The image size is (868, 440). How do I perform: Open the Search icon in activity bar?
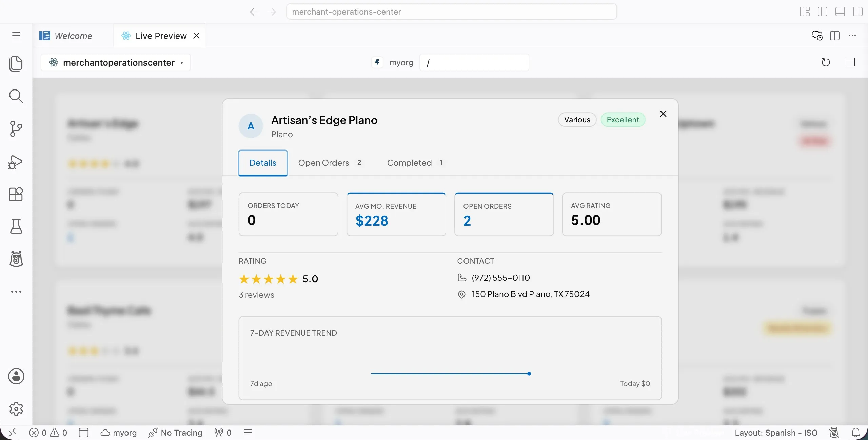(16, 96)
